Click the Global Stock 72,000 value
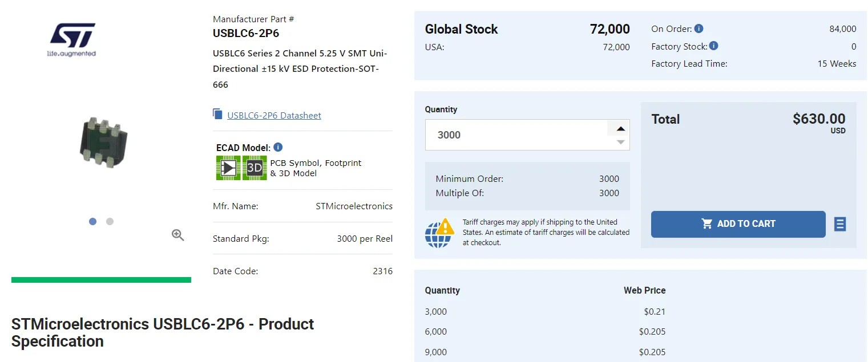 click(x=610, y=29)
